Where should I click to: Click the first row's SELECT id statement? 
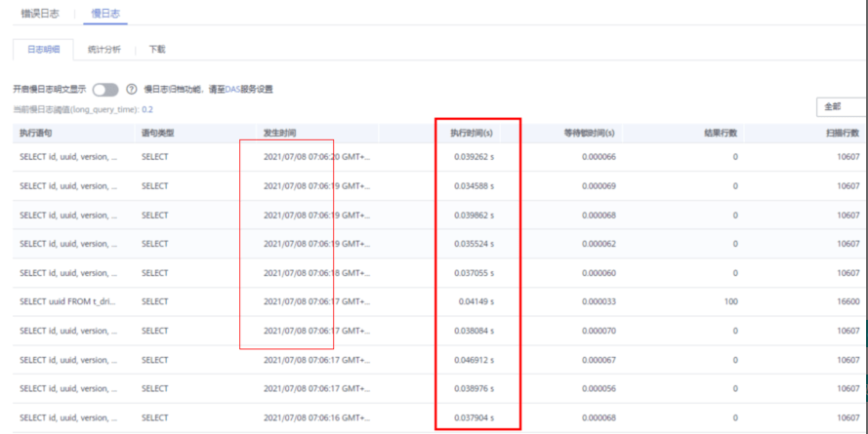68,156
